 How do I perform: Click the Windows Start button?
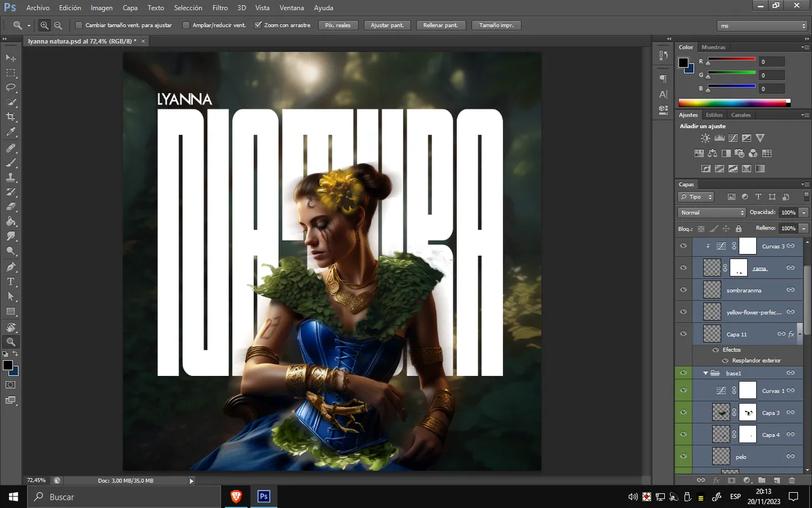pyautogui.click(x=13, y=497)
